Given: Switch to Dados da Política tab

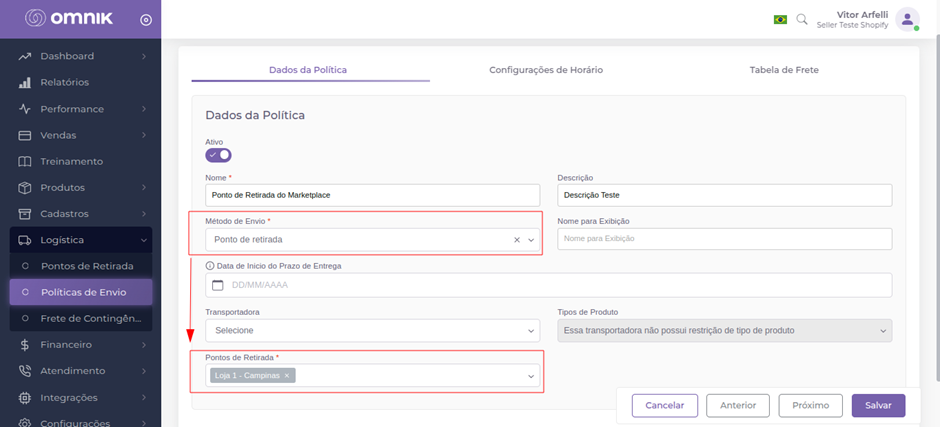Looking at the screenshot, I should (308, 70).
